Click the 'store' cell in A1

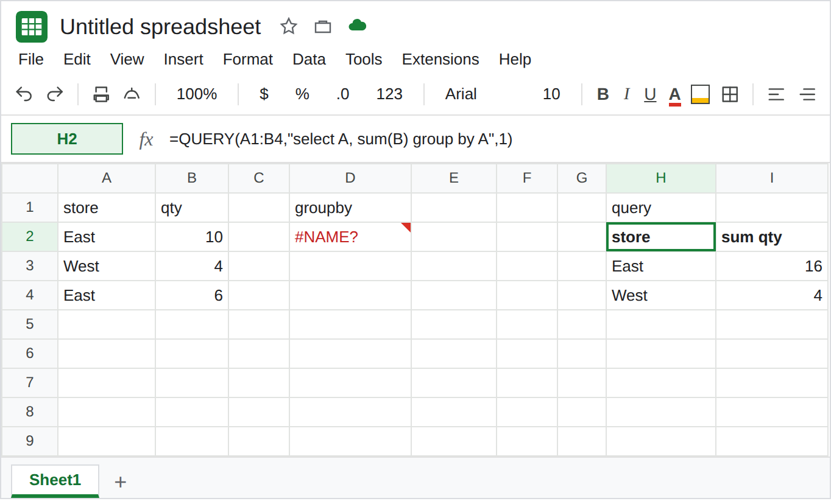[x=107, y=208]
